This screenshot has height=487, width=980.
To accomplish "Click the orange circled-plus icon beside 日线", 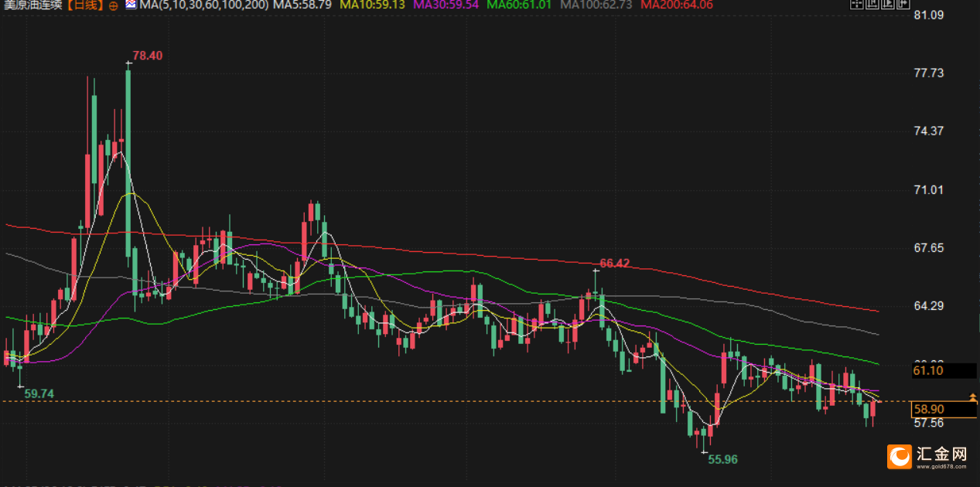I will (114, 5).
